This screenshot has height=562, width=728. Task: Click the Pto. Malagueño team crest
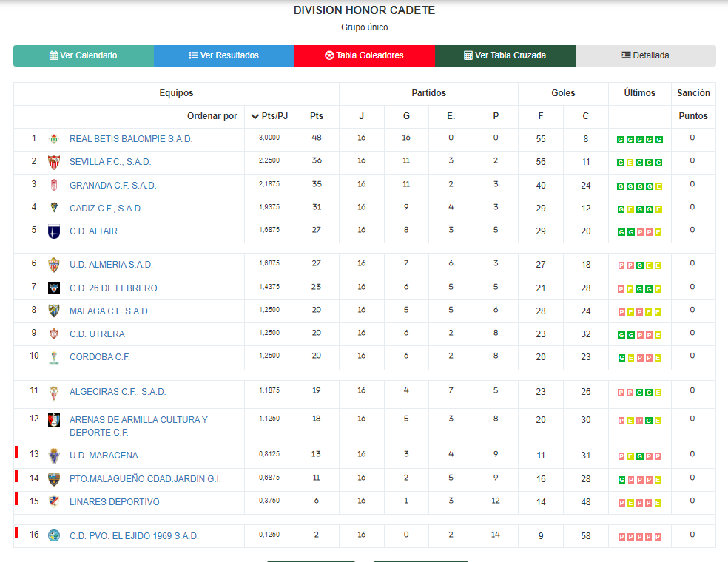(x=54, y=479)
